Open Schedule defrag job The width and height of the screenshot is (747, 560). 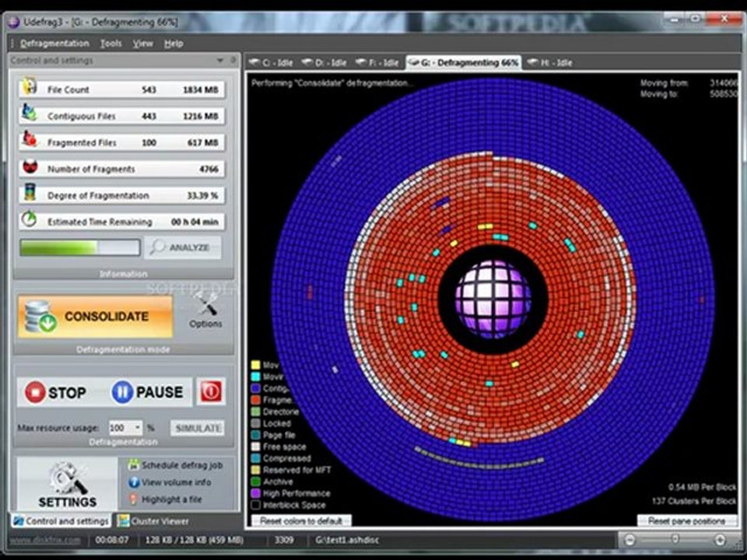click(175, 465)
